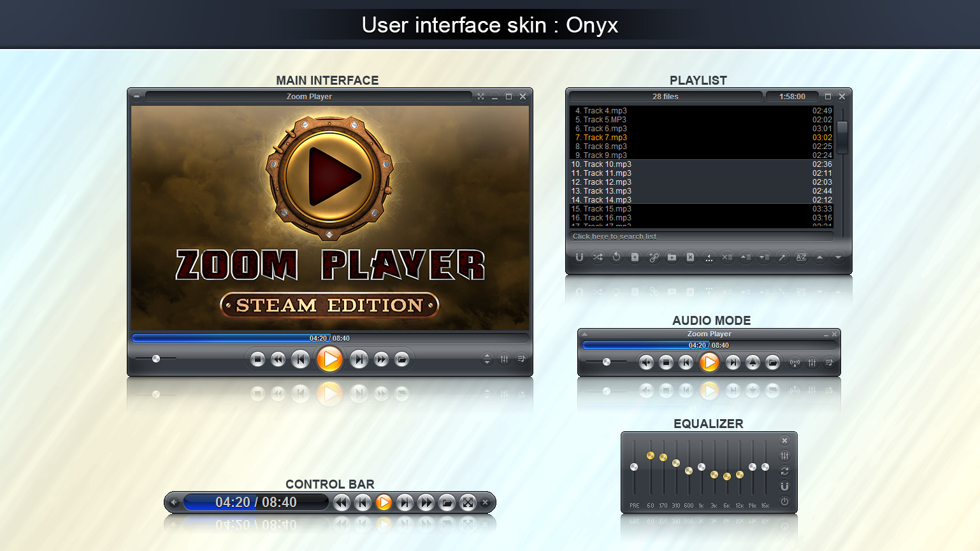The width and height of the screenshot is (980, 551).
Task: Open the playlist via the music-note icon
Action: point(522,359)
